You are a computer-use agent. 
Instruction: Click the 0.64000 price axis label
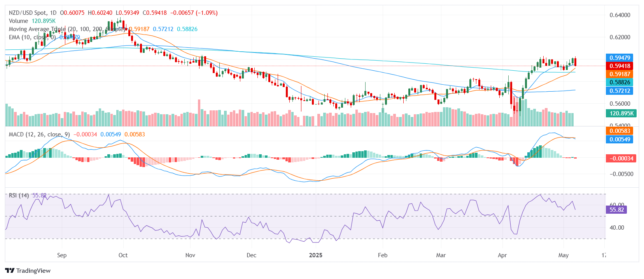coord(619,15)
